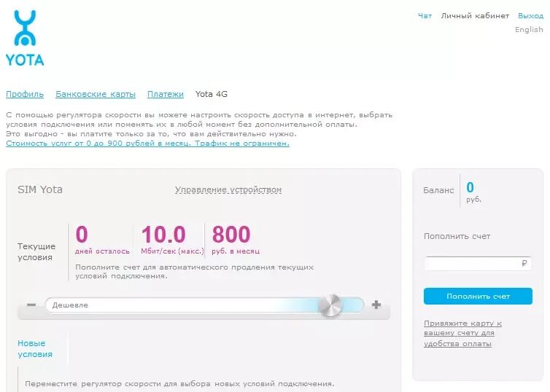Click the '10.0 Мбит/сек (макс.)' value

point(172,240)
